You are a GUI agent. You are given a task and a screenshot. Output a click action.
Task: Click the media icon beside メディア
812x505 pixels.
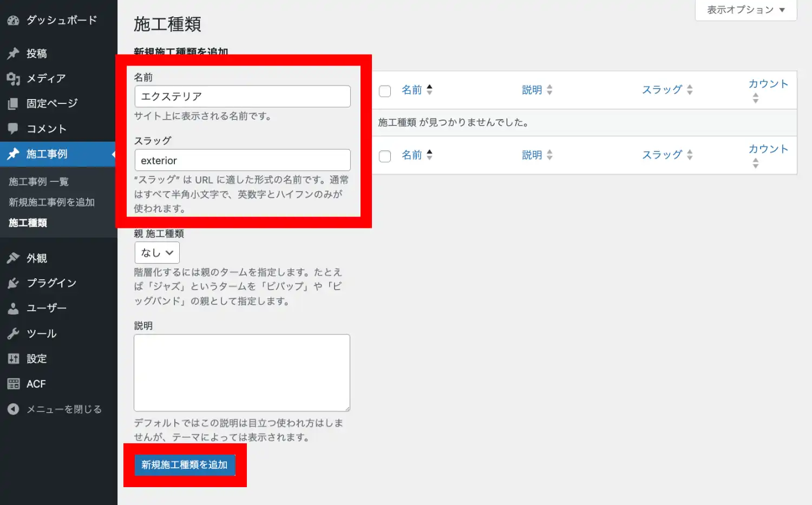[13, 79]
